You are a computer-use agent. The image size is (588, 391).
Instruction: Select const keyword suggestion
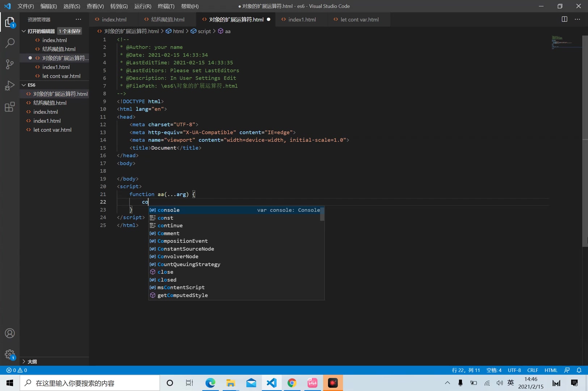pyautogui.click(x=235, y=218)
